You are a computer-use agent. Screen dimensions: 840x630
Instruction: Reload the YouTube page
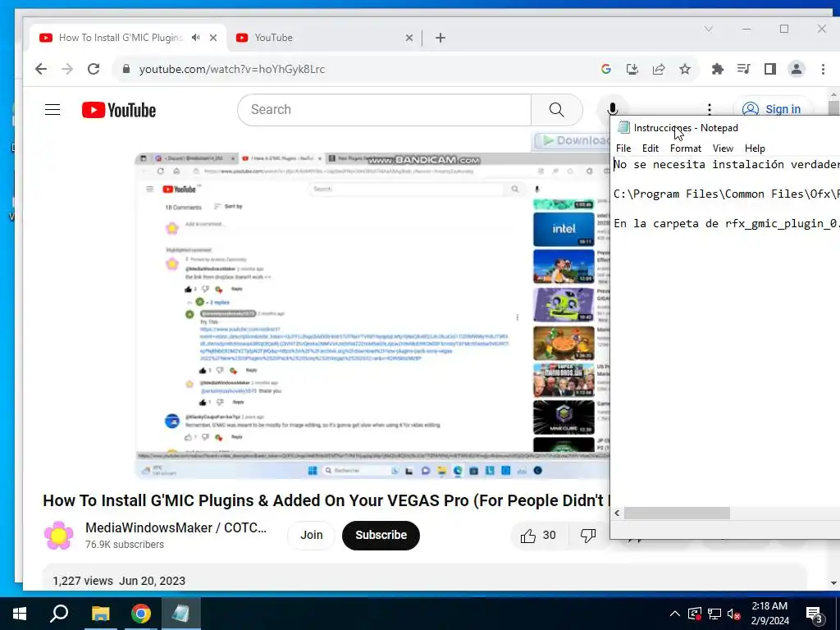click(x=94, y=69)
